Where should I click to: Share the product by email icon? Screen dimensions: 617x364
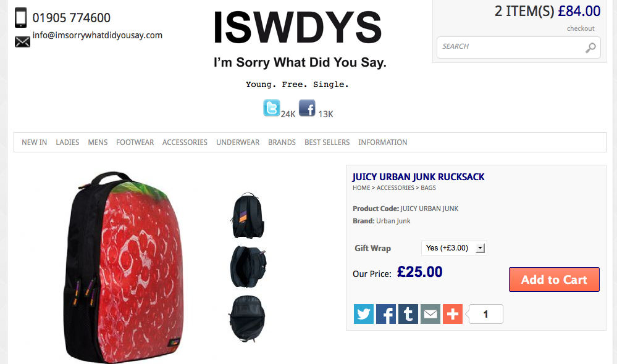point(430,314)
